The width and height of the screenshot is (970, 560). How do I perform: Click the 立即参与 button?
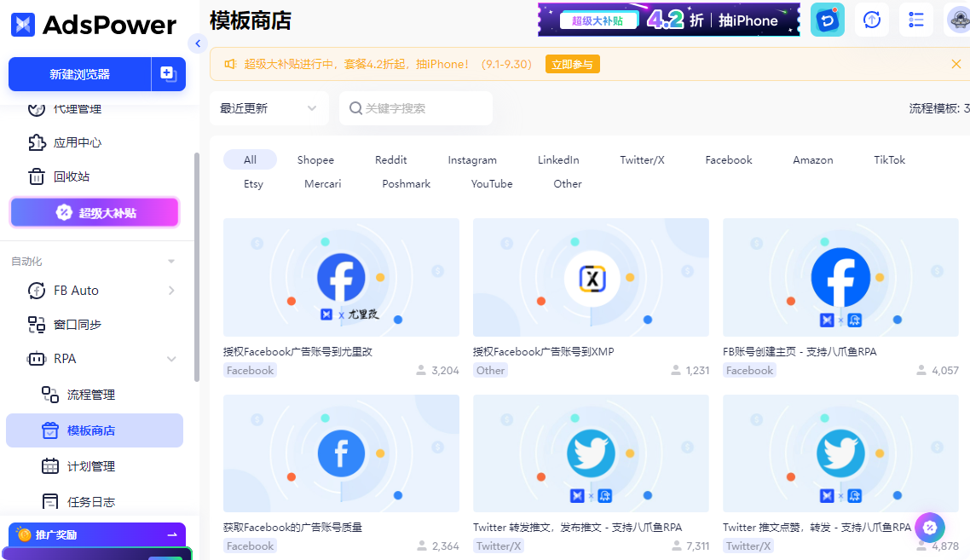pyautogui.click(x=572, y=64)
